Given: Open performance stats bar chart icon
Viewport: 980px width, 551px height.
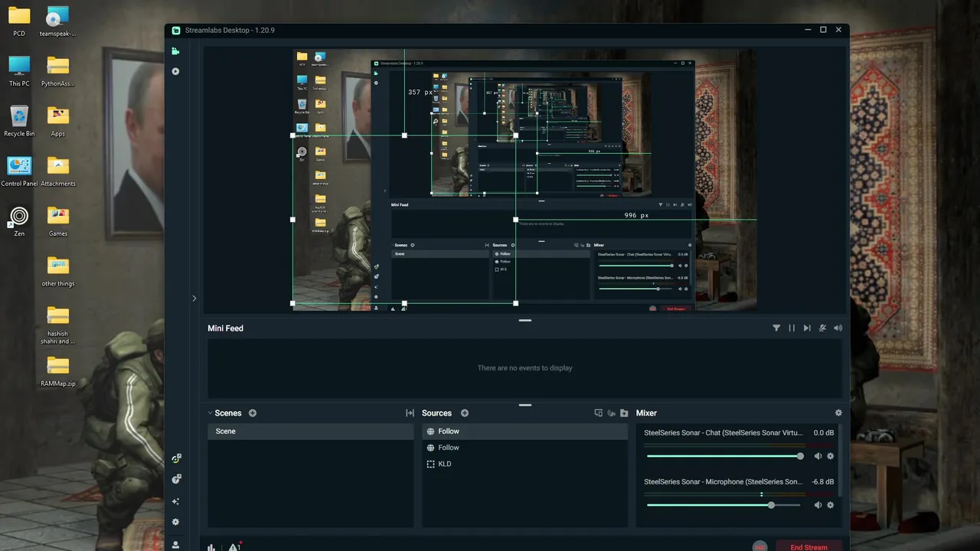Looking at the screenshot, I should coord(211,547).
